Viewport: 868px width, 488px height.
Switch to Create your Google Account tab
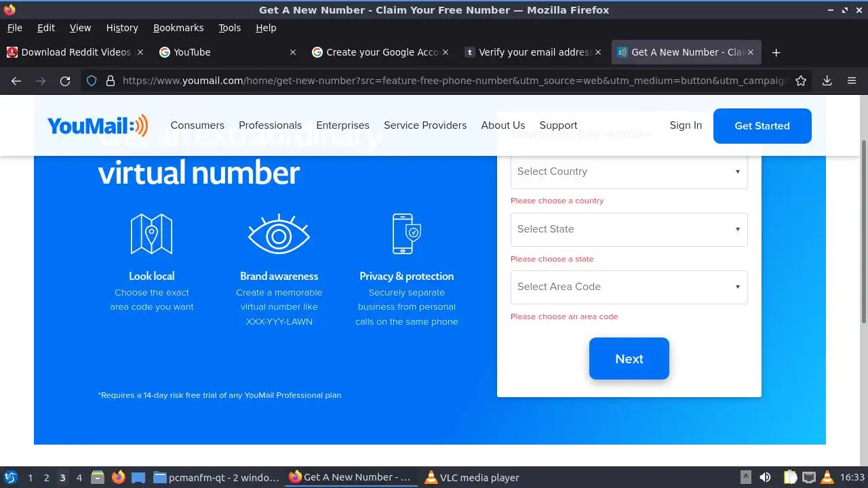click(x=380, y=52)
